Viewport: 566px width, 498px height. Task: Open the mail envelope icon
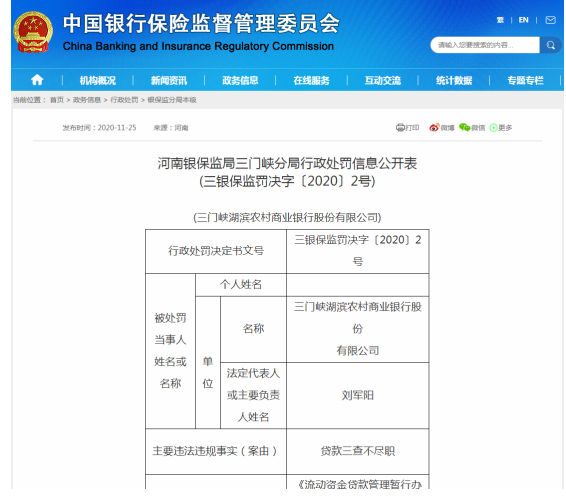(x=550, y=20)
